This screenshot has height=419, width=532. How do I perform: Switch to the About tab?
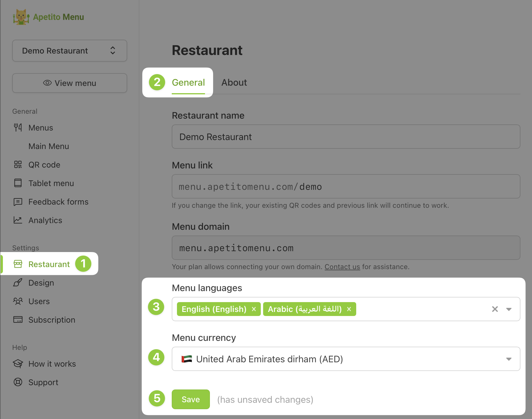[234, 82]
